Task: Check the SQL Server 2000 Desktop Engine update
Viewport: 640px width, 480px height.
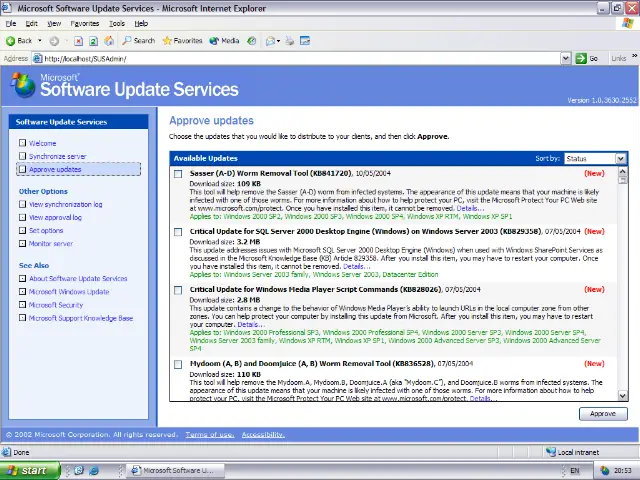Action: (178, 232)
